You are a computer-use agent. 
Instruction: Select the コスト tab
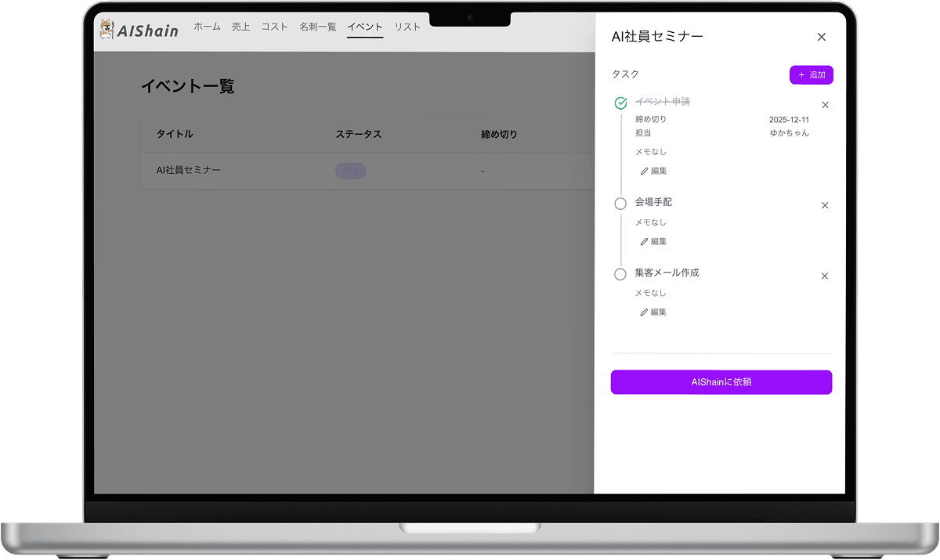[275, 26]
